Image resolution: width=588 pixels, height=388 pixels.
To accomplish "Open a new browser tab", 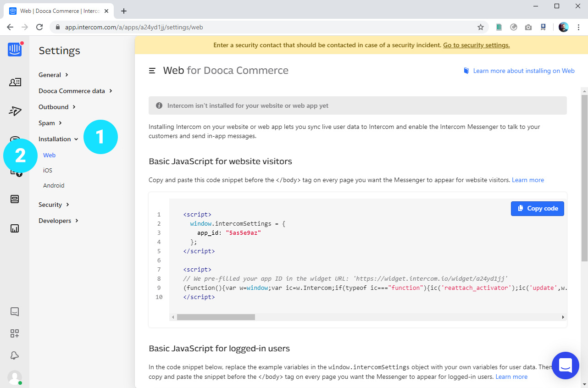I will click(x=124, y=11).
